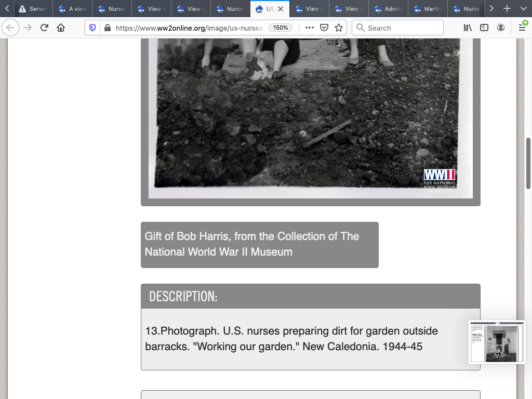Viewport: 532px width, 399px height.
Task: Open the page actions three-dot menu
Action: click(x=310, y=28)
